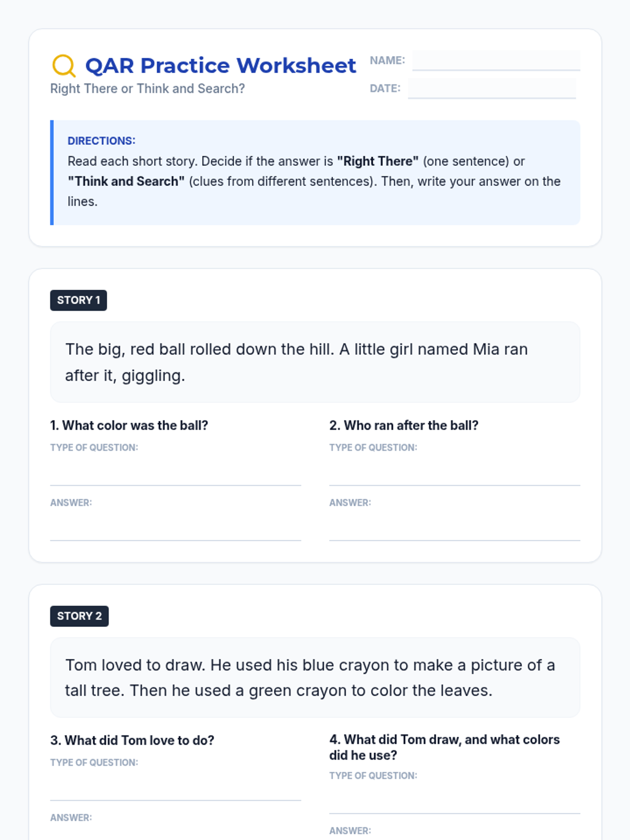Click the Story 2 passage about Tom drawing
Image resolution: width=630 pixels, height=840 pixels.
pos(315,678)
